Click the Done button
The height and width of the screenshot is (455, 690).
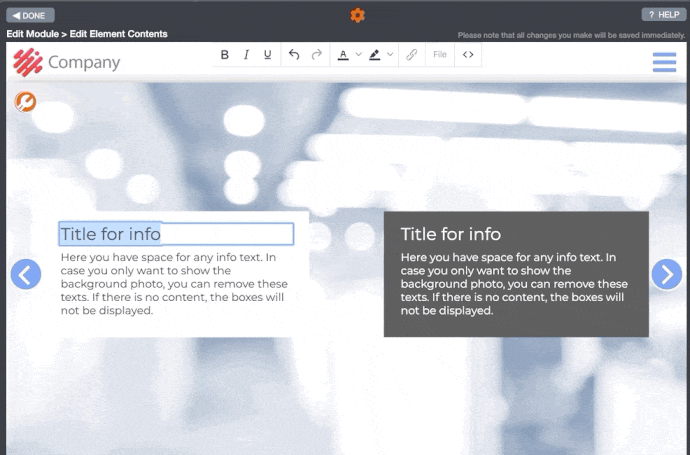click(30, 15)
